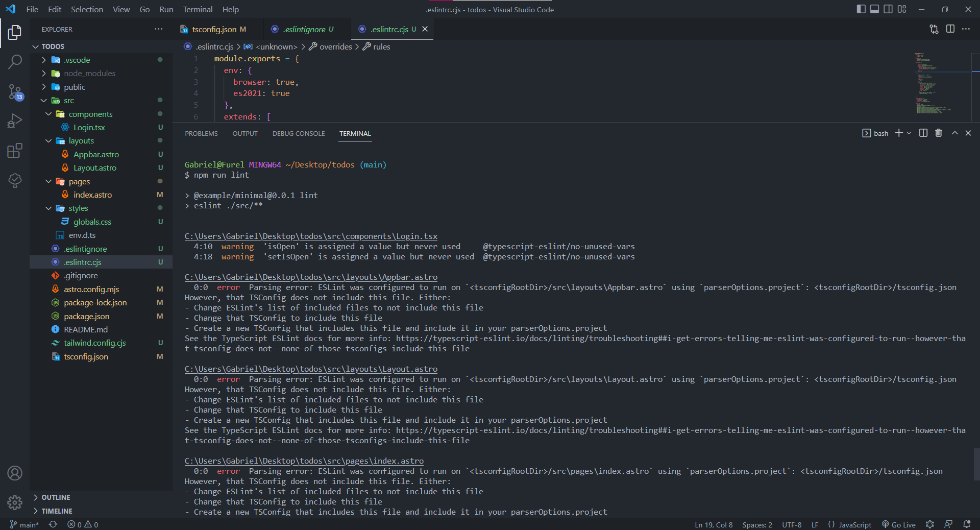Expand the public folder
This screenshot has height=530, width=980.
(x=101, y=87)
